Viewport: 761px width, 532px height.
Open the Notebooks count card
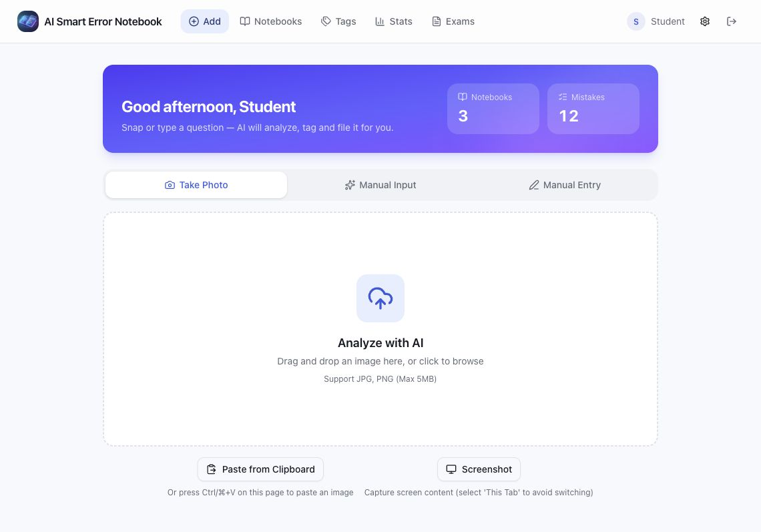coord(493,109)
